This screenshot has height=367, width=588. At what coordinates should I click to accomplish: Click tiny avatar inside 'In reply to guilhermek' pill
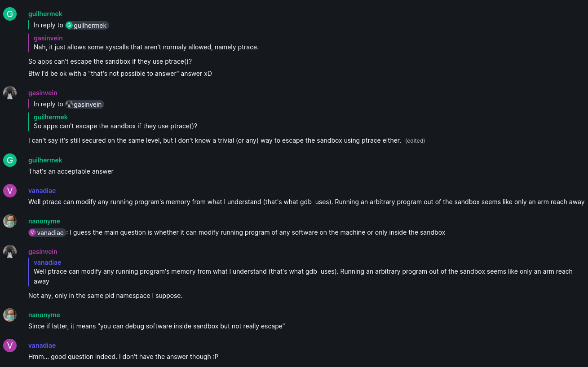pyautogui.click(x=69, y=25)
